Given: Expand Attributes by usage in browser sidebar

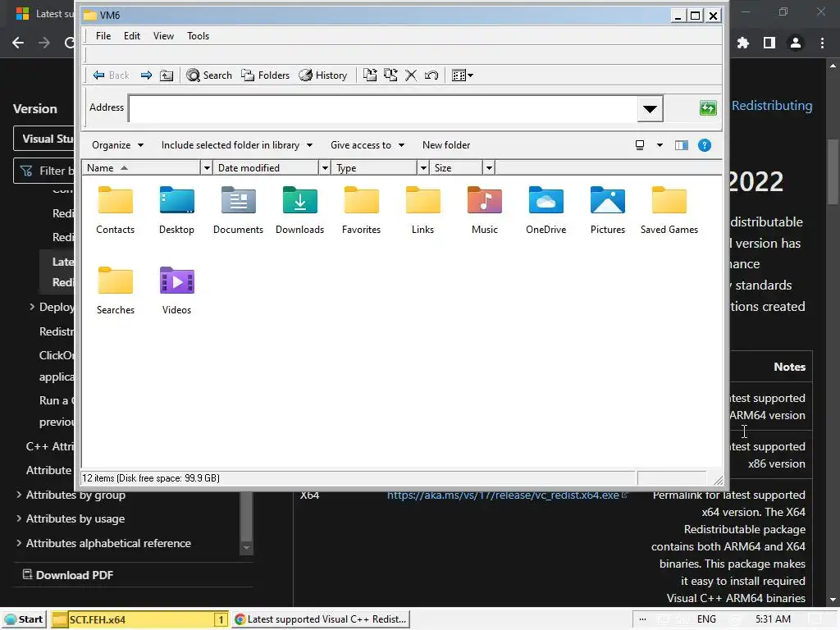Looking at the screenshot, I should click(x=19, y=518).
